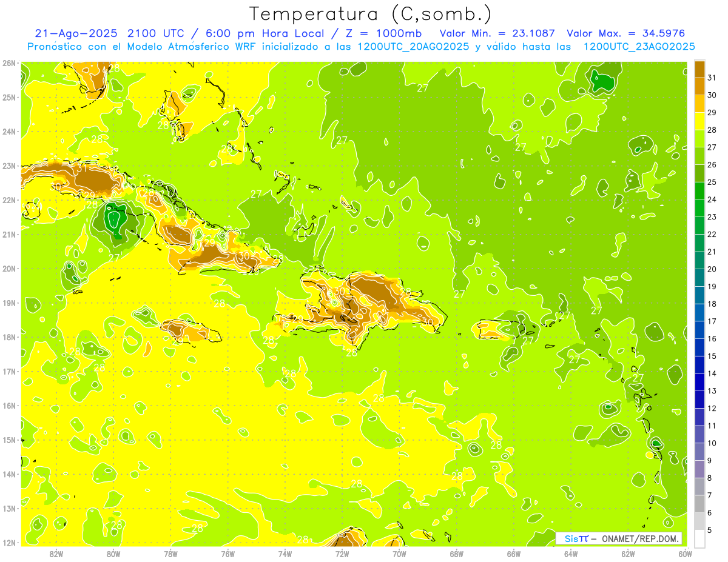Click the "72W" longitude axis label
The image size is (728, 562).
342,554
